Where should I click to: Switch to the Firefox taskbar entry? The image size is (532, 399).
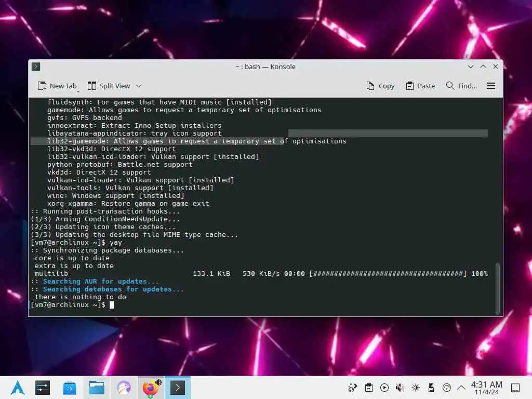coord(151,388)
